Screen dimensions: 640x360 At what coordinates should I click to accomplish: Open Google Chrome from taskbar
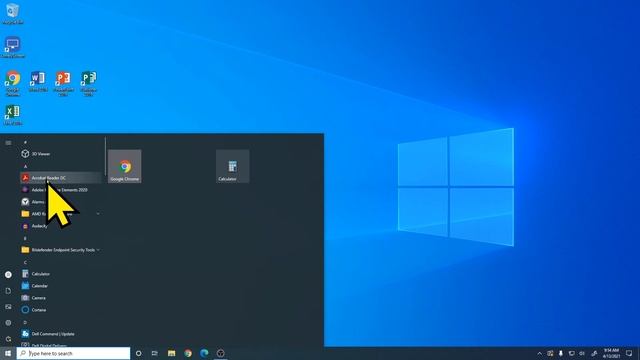click(188, 353)
